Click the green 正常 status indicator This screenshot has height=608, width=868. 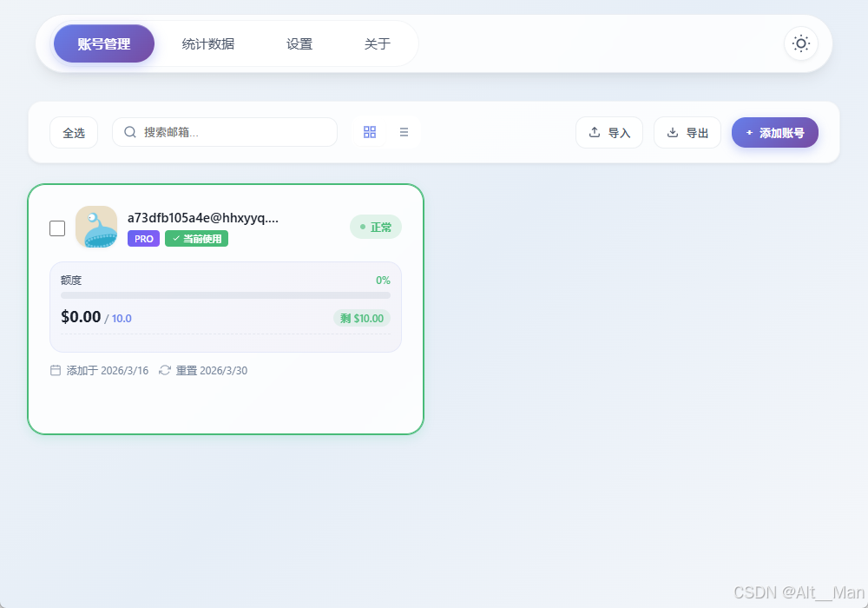[x=375, y=226]
